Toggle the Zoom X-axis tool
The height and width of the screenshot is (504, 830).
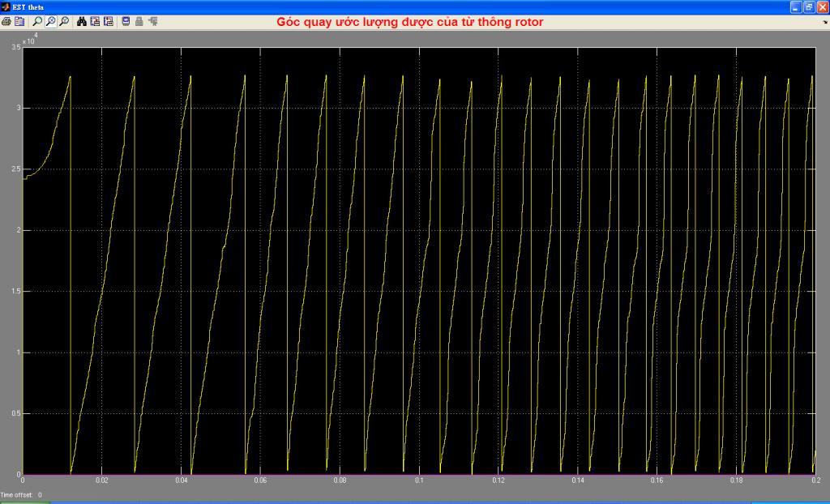pos(50,22)
